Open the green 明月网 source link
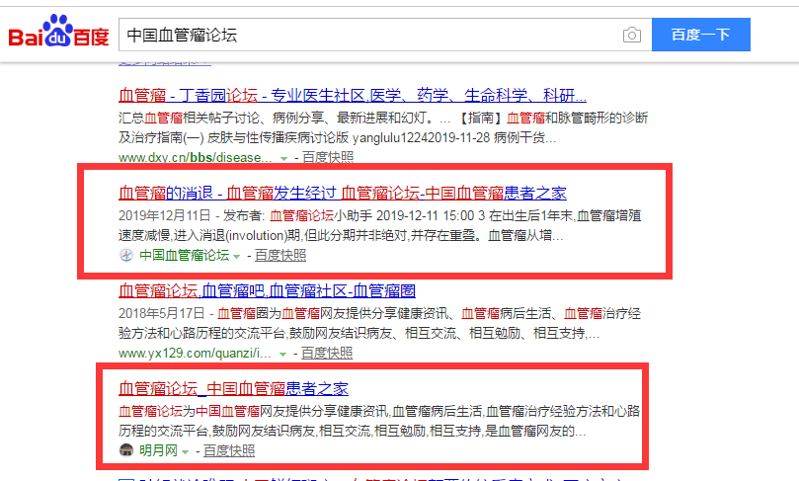The height and width of the screenshot is (481, 799). pyautogui.click(x=158, y=450)
